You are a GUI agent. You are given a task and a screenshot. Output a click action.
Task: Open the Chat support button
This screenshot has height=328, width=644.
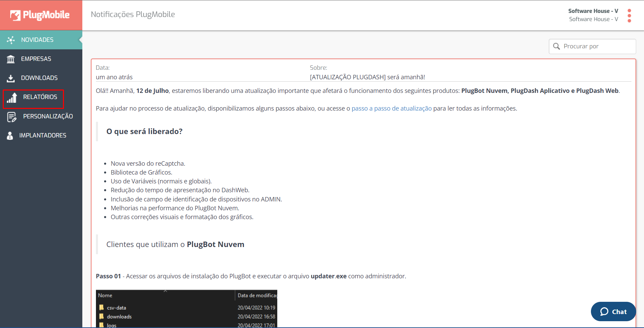(x=613, y=312)
